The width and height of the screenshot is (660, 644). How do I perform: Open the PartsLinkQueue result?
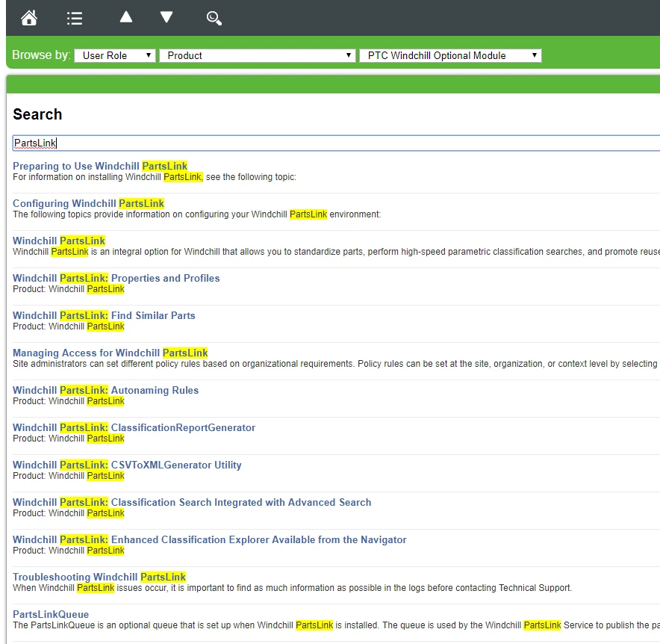(x=51, y=614)
